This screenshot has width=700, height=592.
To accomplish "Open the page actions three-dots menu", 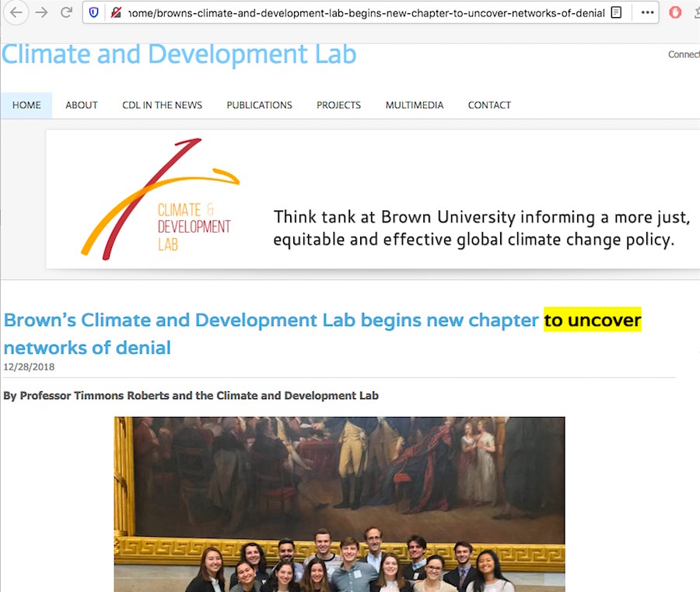I will pos(647,12).
